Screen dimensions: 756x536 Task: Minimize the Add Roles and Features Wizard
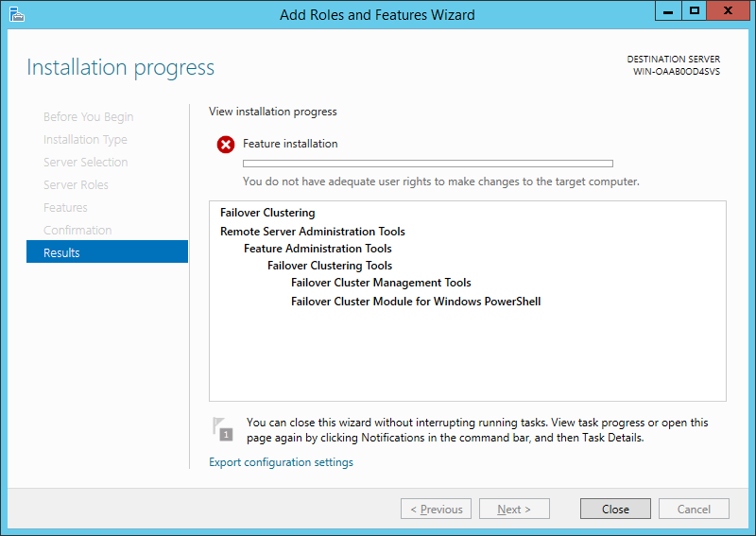point(666,11)
